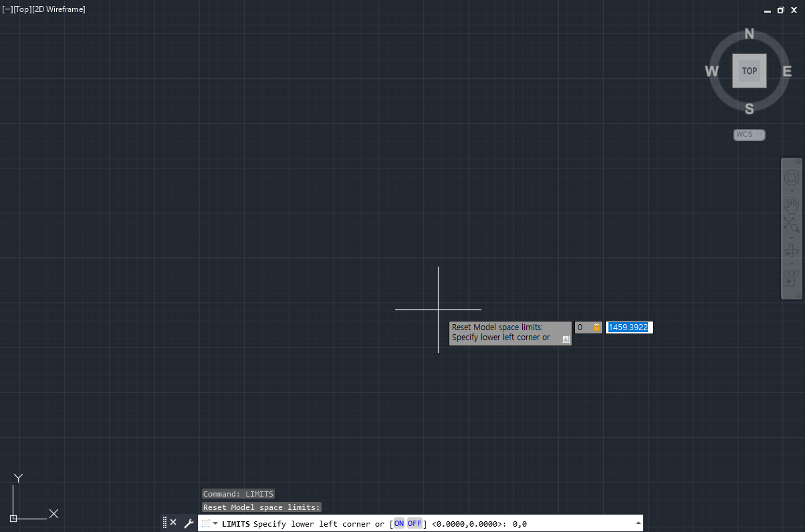
Task: Expand command history with up arrow
Action: tap(638, 523)
